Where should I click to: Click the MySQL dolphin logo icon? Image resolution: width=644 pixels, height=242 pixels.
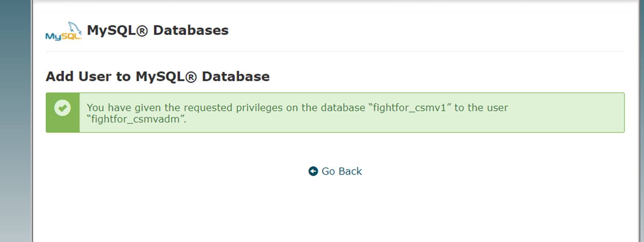pyautogui.click(x=64, y=31)
